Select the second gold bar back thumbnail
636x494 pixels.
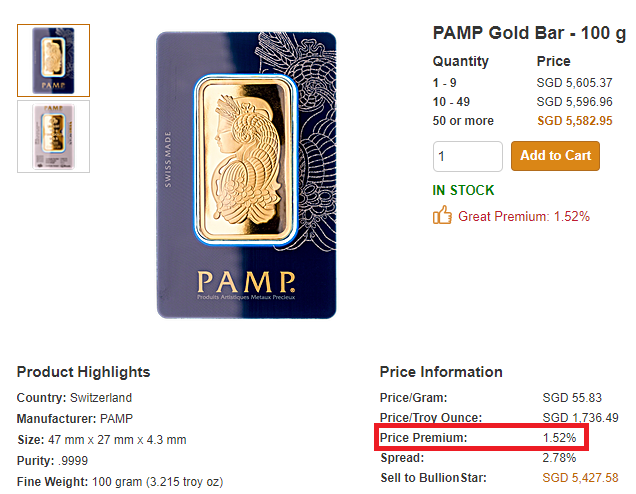click(53, 136)
